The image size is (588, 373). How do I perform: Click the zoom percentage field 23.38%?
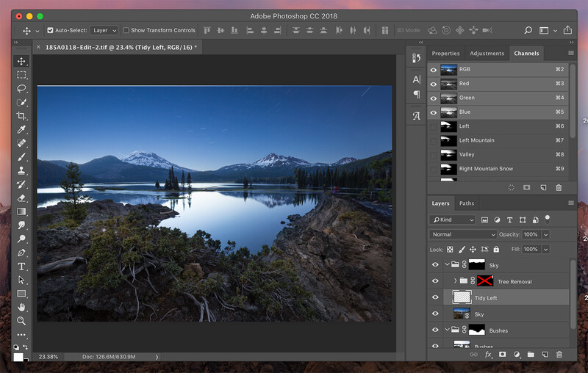coord(49,357)
